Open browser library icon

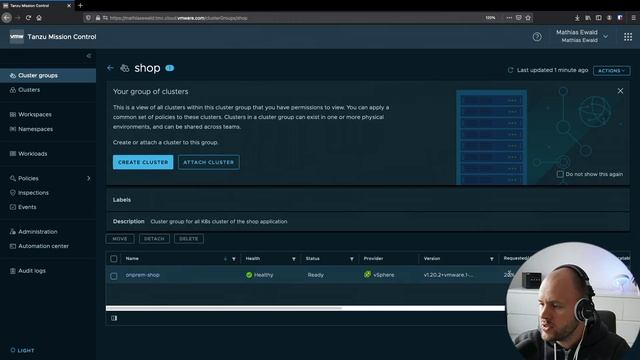588,18
